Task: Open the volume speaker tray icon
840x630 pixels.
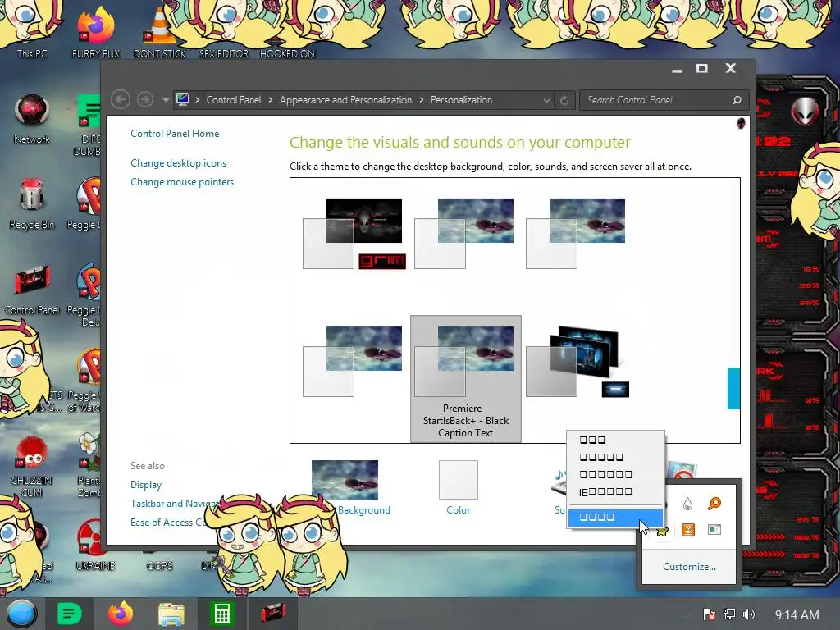Action: 748,614
